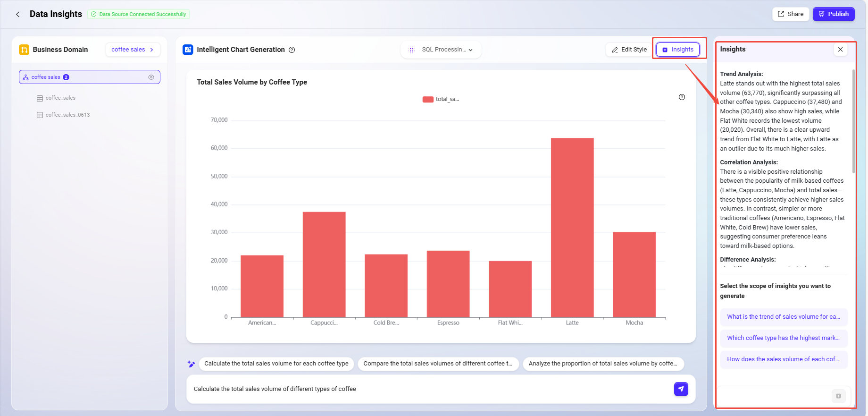The height and width of the screenshot is (416, 868).
Task: Click the Business Domain icon
Action: [24, 50]
